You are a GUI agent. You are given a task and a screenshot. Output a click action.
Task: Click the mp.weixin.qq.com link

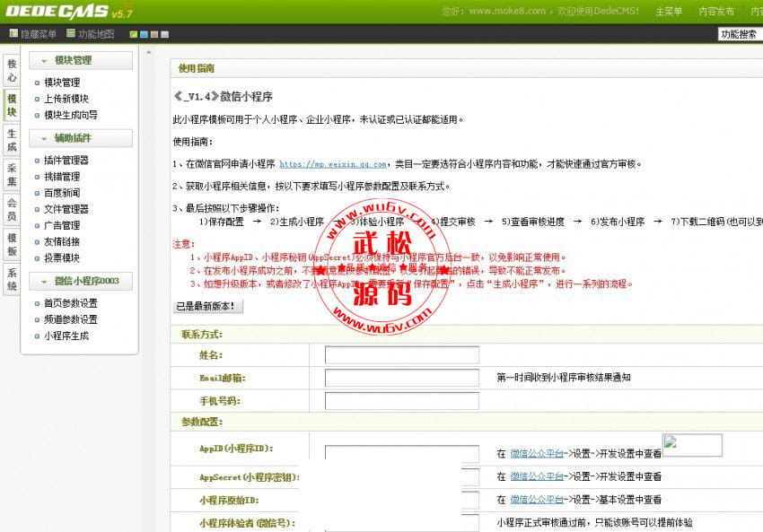point(333,164)
